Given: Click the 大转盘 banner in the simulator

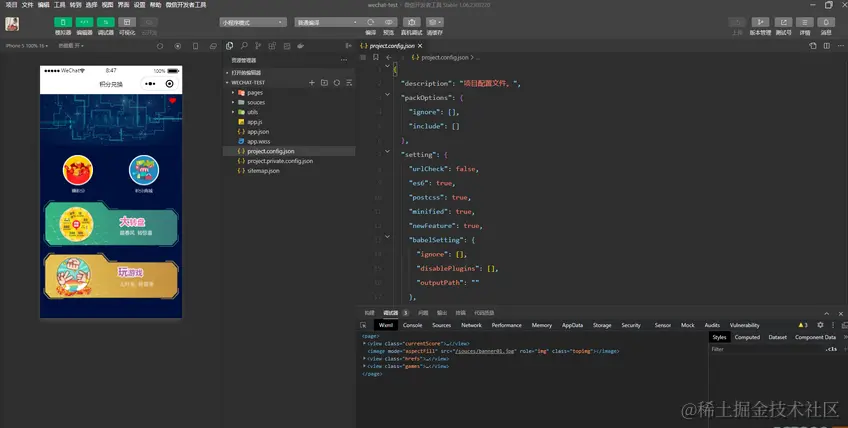Looking at the screenshot, I should pos(111,223).
